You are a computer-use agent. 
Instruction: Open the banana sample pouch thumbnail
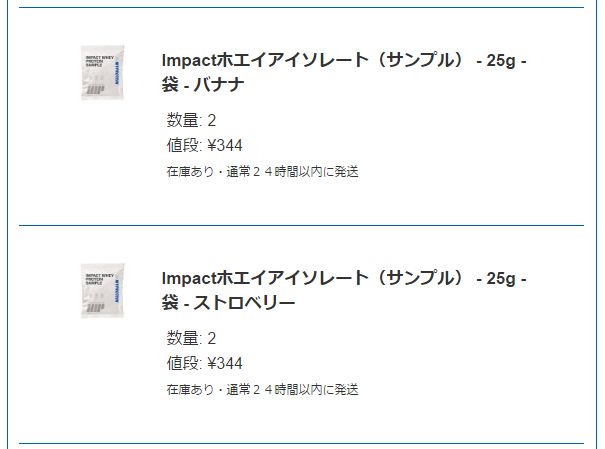click(102, 73)
